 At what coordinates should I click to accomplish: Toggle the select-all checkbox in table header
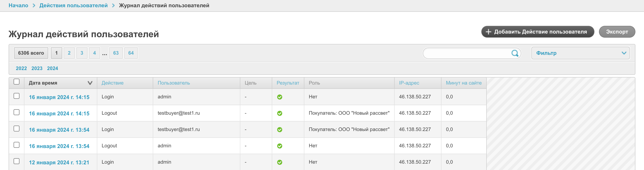coord(17,82)
